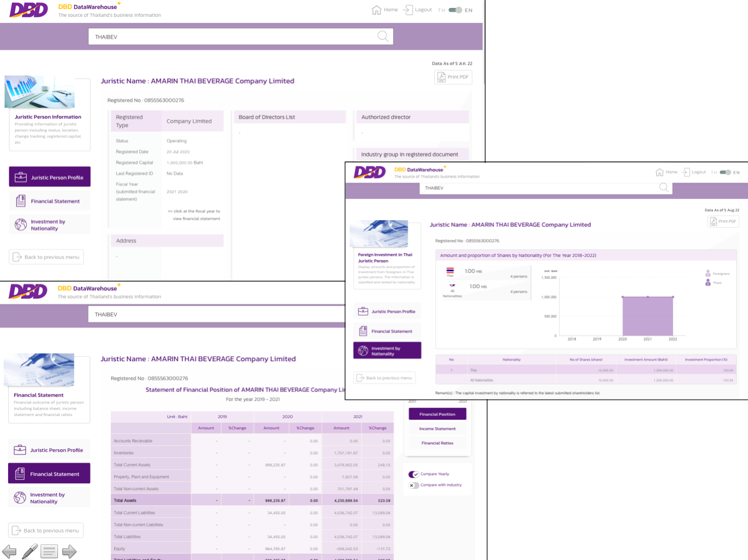
Task: Open Financial Statement in nationality investment window sidebar
Action: (x=387, y=331)
